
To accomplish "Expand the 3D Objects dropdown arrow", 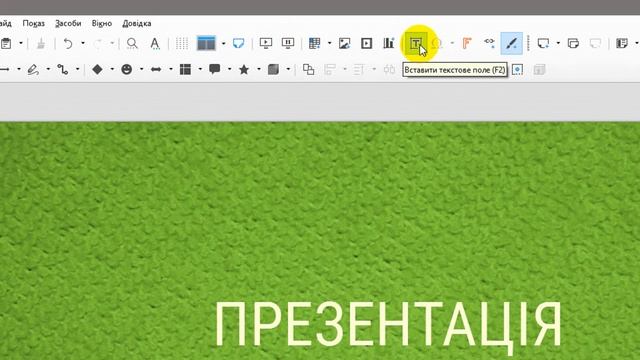I will 288,70.
